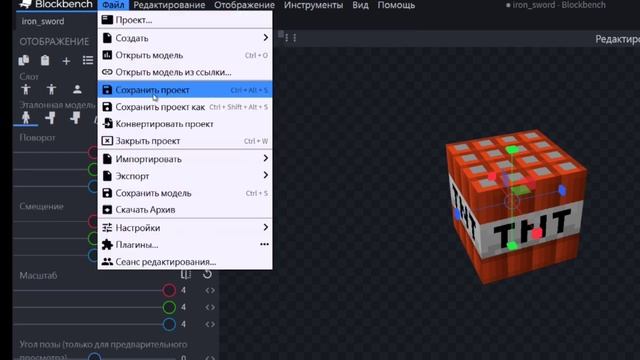Viewport: 640px width, 360px height.
Task: Select Закрыть проект
Action: 185,141
